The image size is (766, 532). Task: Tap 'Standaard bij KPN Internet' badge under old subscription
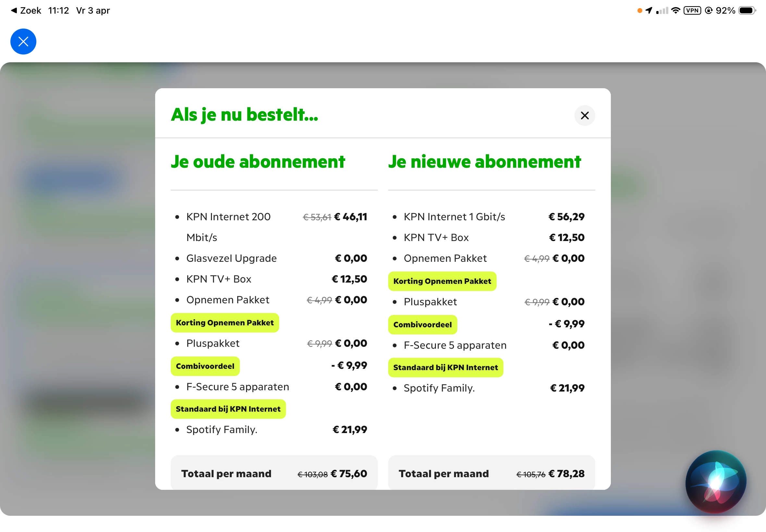(x=228, y=409)
